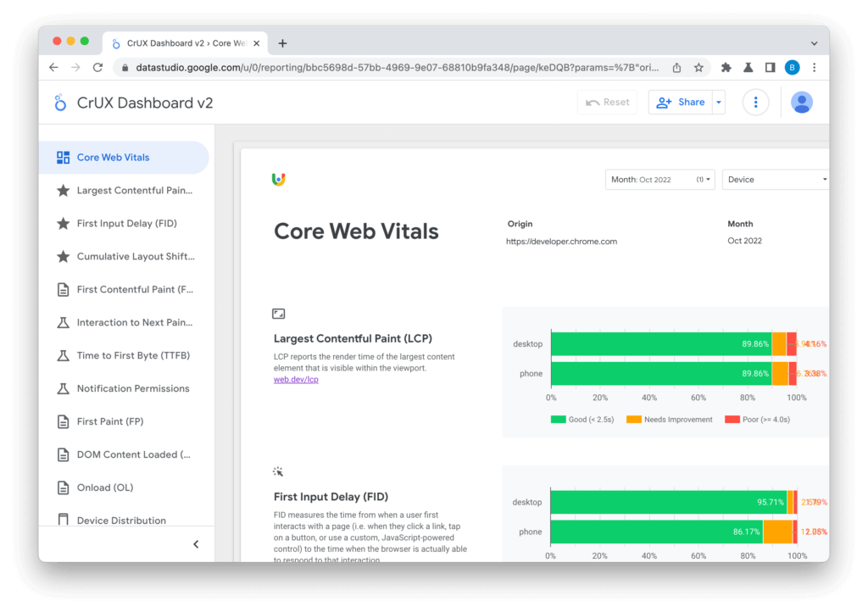Open the Device filter dropdown
Viewport: 868px width, 613px height.
[x=776, y=180]
